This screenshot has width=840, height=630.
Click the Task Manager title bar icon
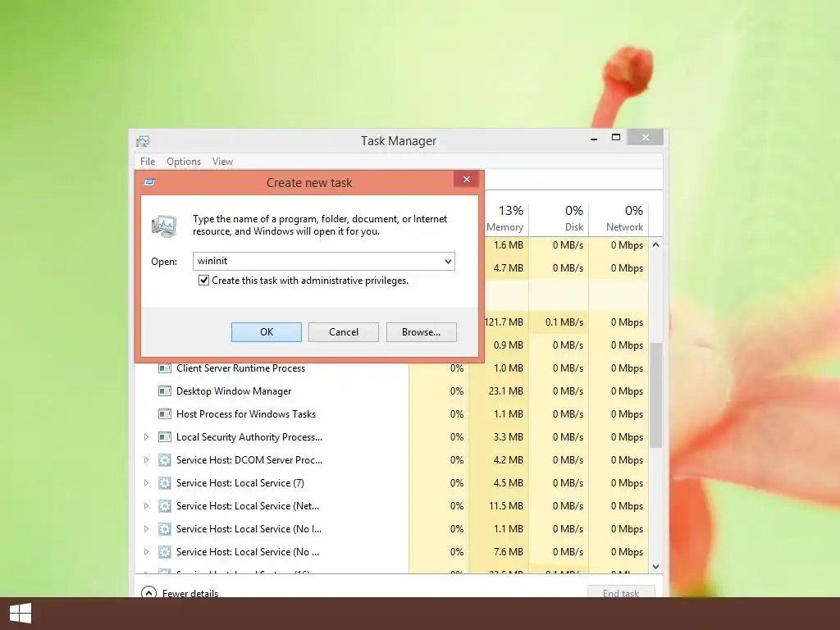[143, 141]
